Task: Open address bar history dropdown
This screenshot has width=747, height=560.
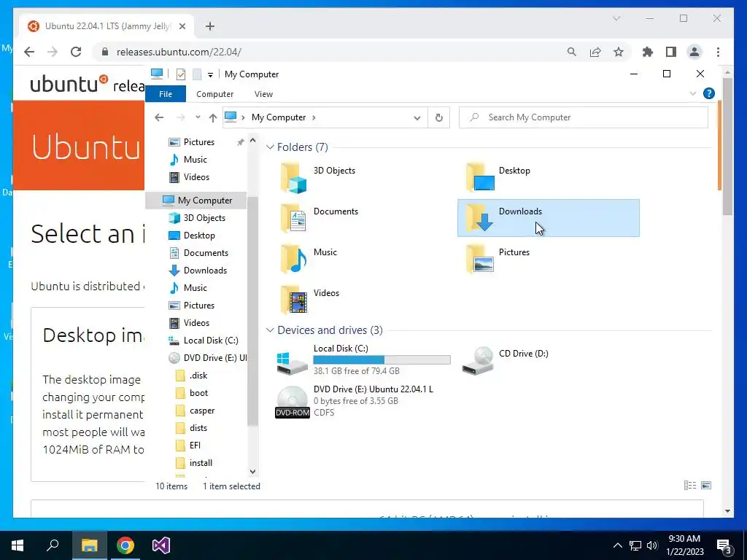Action: coord(417,118)
